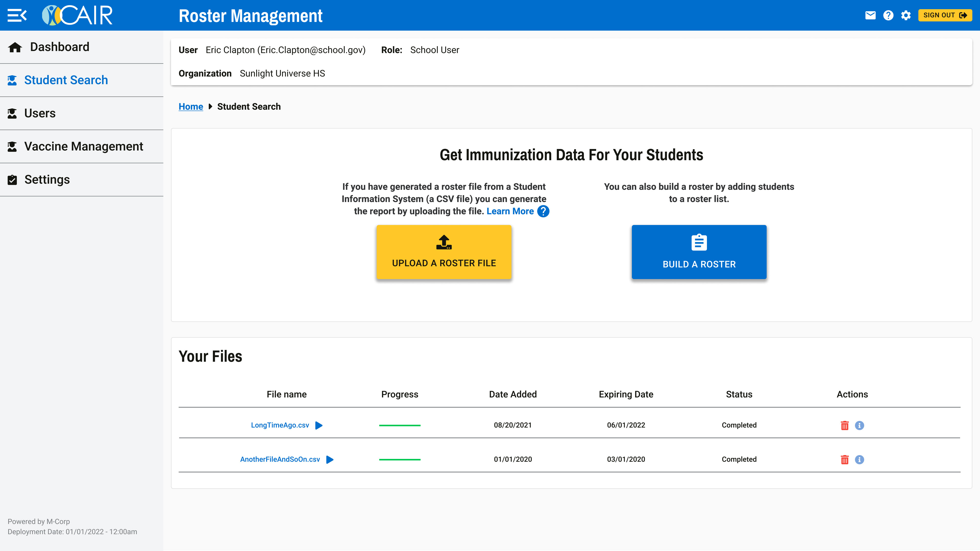Expand the AnotherFileAndSoOn.csv row arrow
The width and height of the screenshot is (980, 551).
pyautogui.click(x=330, y=459)
